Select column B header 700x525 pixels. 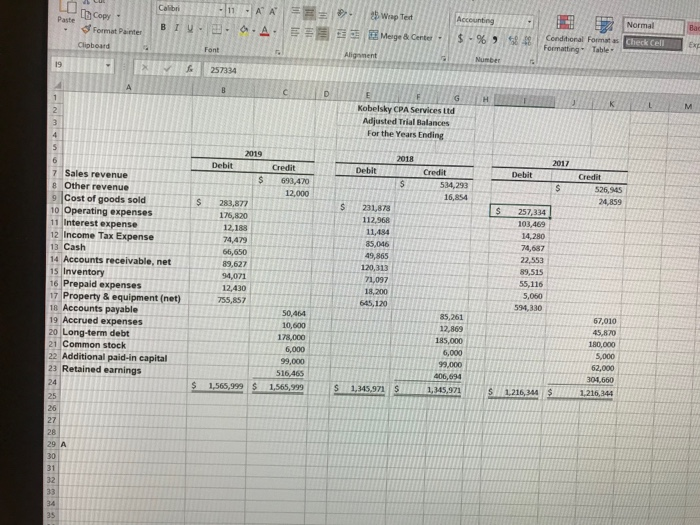point(223,90)
